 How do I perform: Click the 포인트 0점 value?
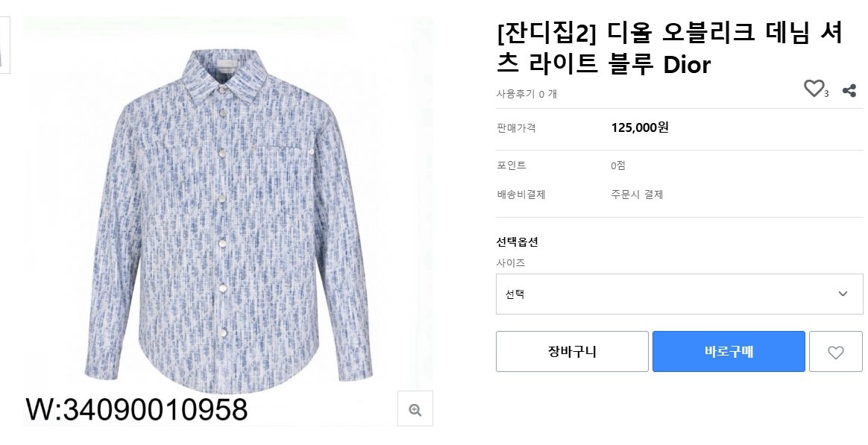(617, 165)
